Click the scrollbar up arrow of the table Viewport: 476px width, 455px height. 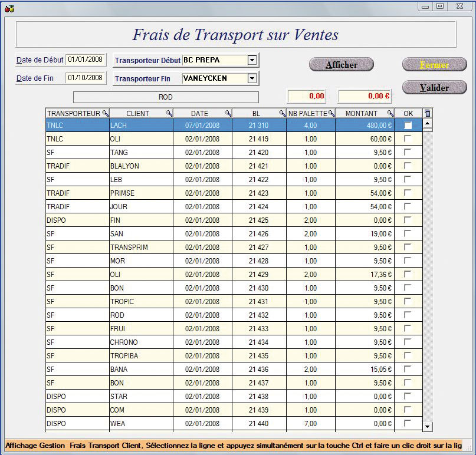(x=428, y=123)
